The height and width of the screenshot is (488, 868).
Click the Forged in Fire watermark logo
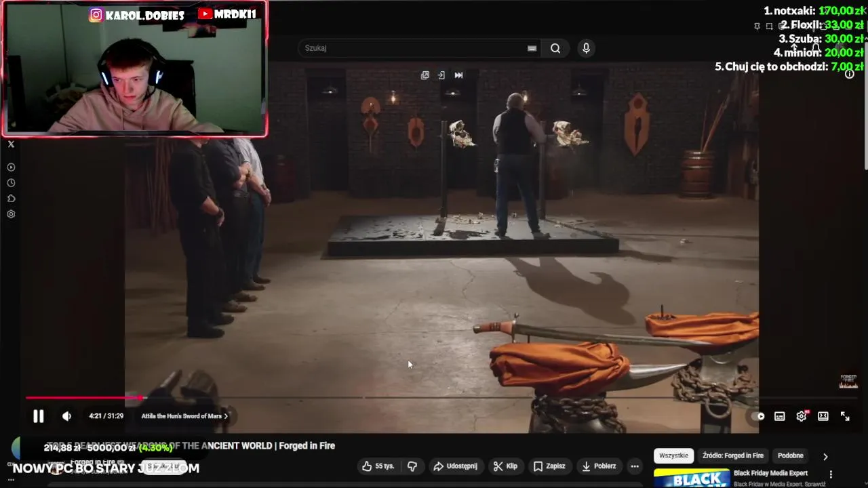pos(848,381)
